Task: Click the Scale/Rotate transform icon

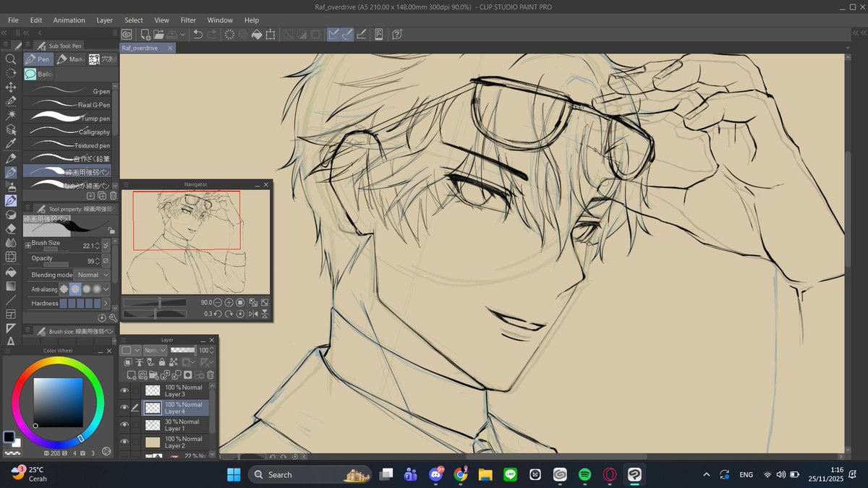Action: (x=270, y=34)
